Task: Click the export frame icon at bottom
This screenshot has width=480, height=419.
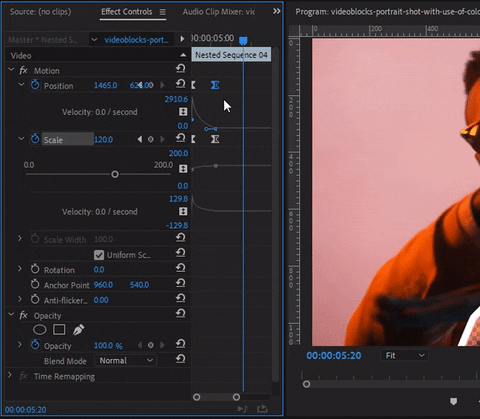Action: coord(262,408)
